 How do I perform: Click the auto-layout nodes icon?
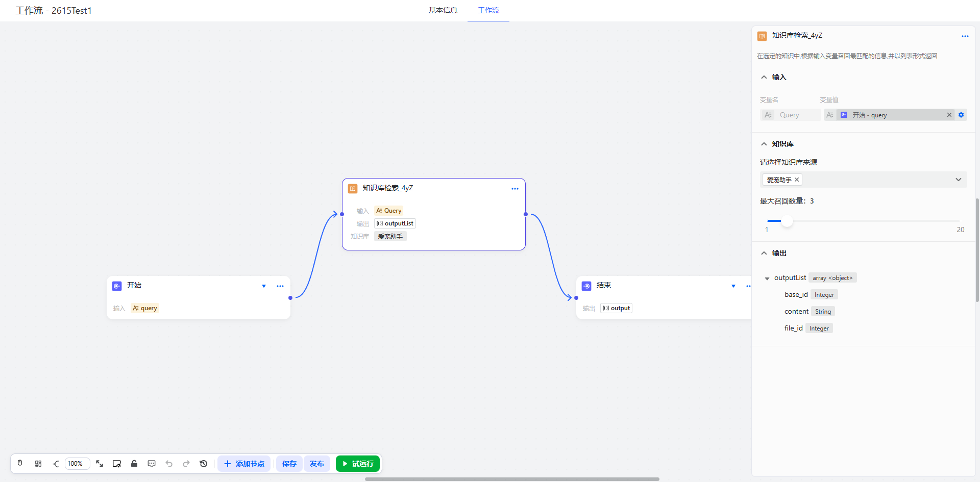click(38, 464)
